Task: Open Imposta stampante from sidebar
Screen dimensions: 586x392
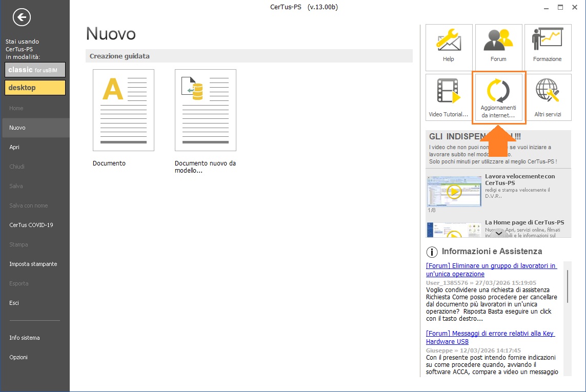Action: coord(33,264)
